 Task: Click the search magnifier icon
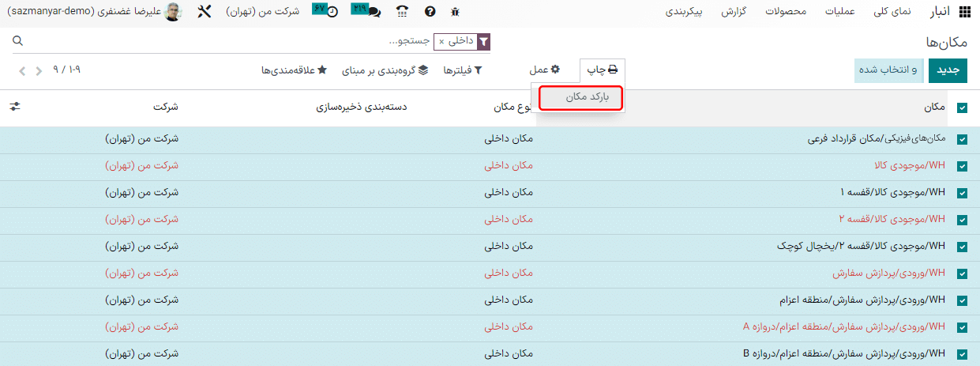(x=18, y=40)
